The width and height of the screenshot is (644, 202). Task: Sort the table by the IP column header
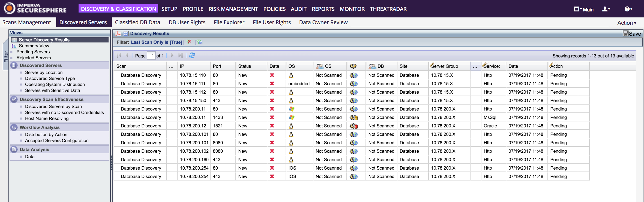tap(194, 66)
